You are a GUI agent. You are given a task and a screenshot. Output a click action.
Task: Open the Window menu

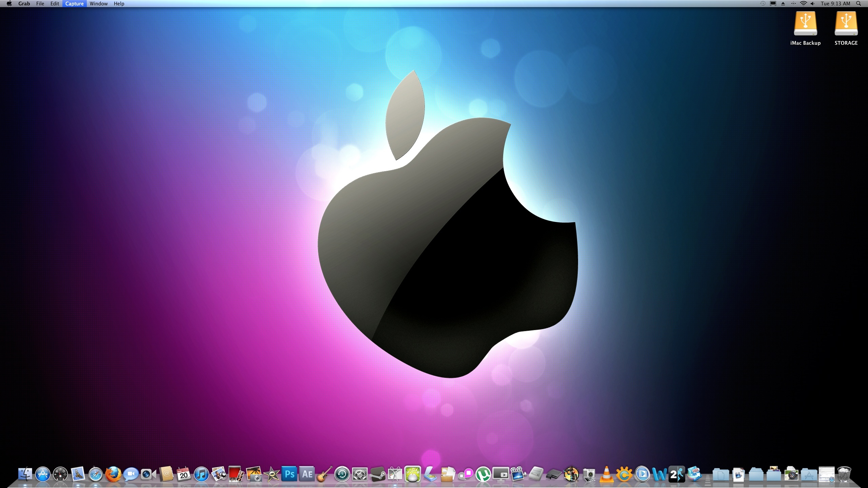99,4
